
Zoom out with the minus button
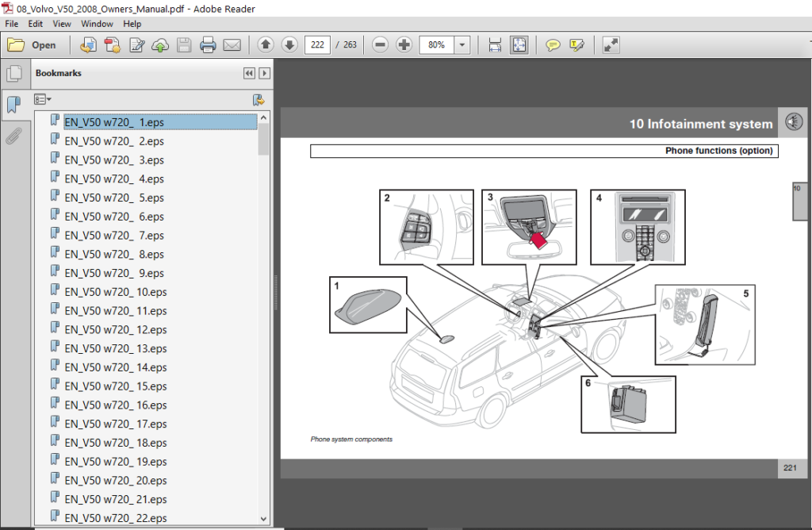380,45
